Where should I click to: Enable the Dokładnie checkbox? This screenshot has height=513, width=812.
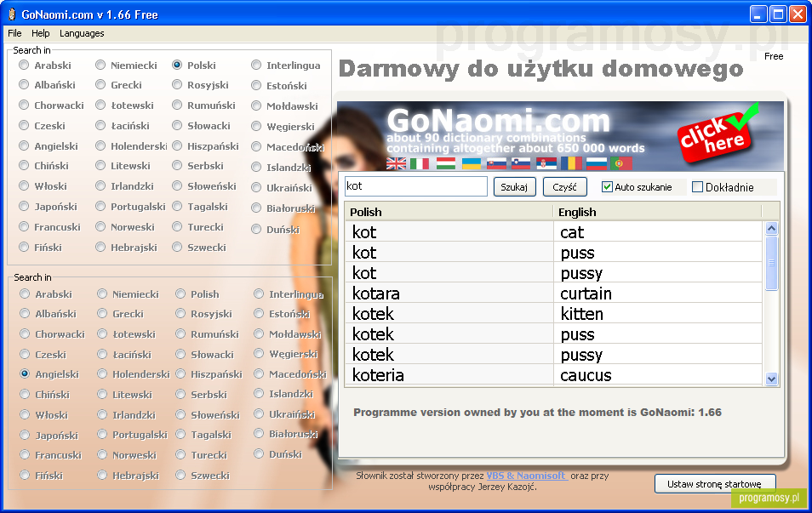click(698, 187)
